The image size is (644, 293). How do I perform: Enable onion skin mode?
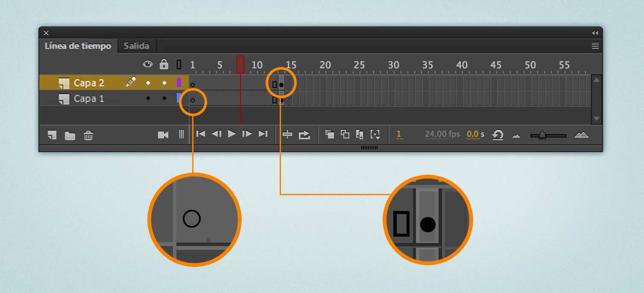point(329,134)
